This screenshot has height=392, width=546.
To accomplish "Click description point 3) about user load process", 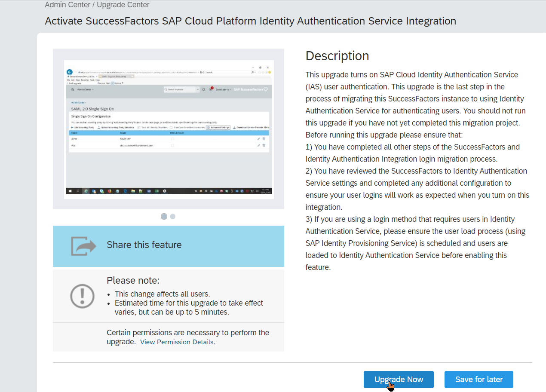I will pyautogui.click(x=416, y=243).
